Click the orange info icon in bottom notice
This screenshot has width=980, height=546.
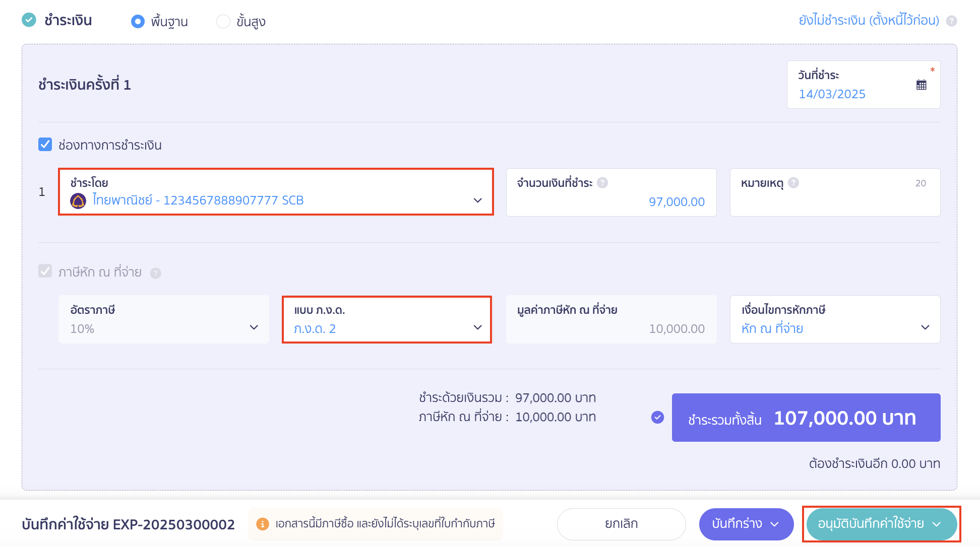[263, 524]
